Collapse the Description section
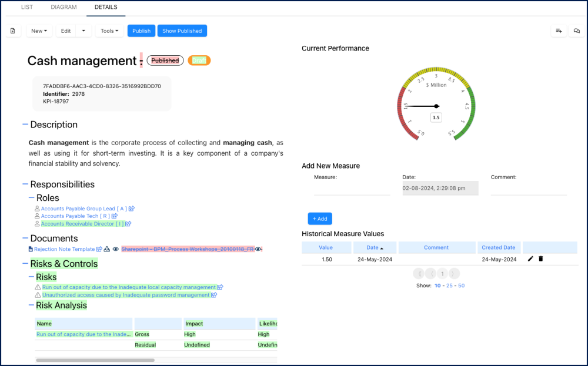588x366 pixels. tap(25, 125)
